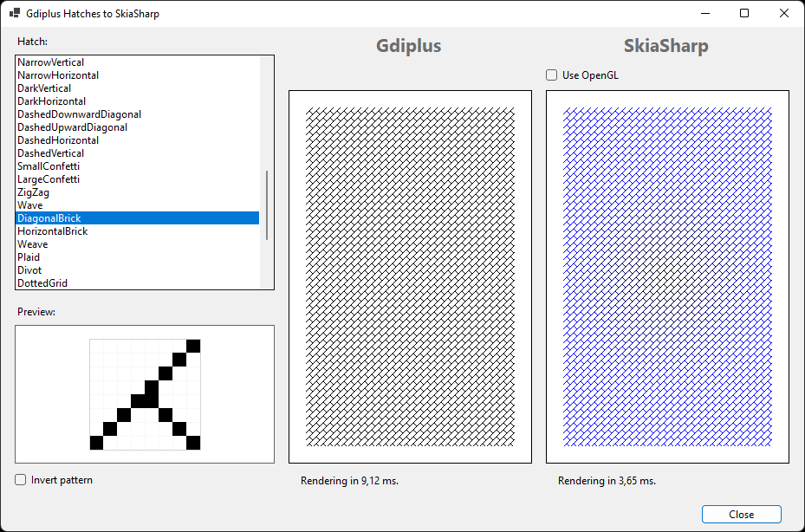805x532 pixels.
Task: Select HorizontalBrick hatch
Action: pos(137,231)
